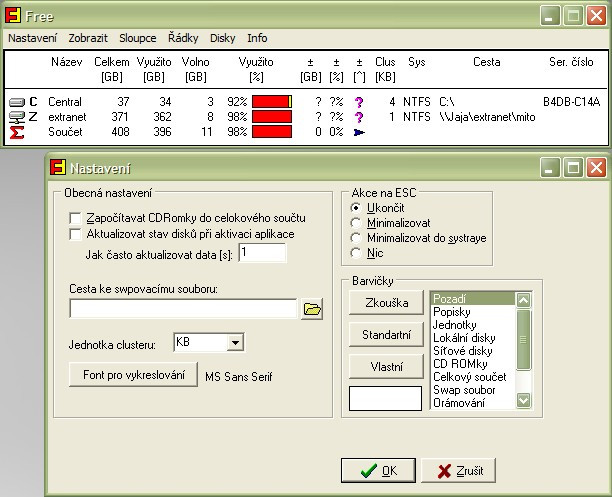Minimize the Free main window

tap(550, 16)
